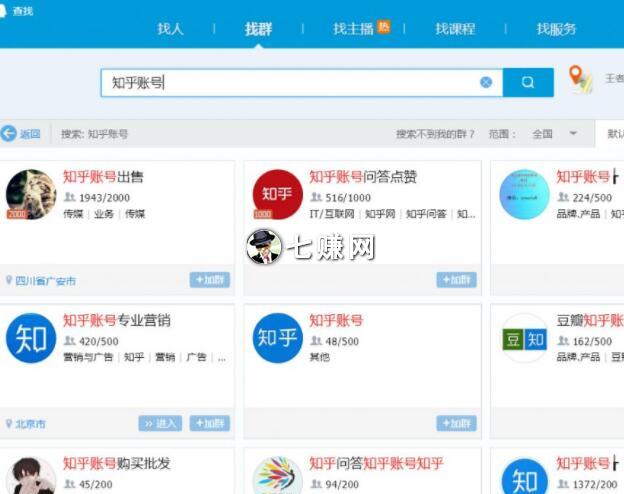
Task: Open the 知乎账号问答点赞 group title
Action: pos(363,176)
